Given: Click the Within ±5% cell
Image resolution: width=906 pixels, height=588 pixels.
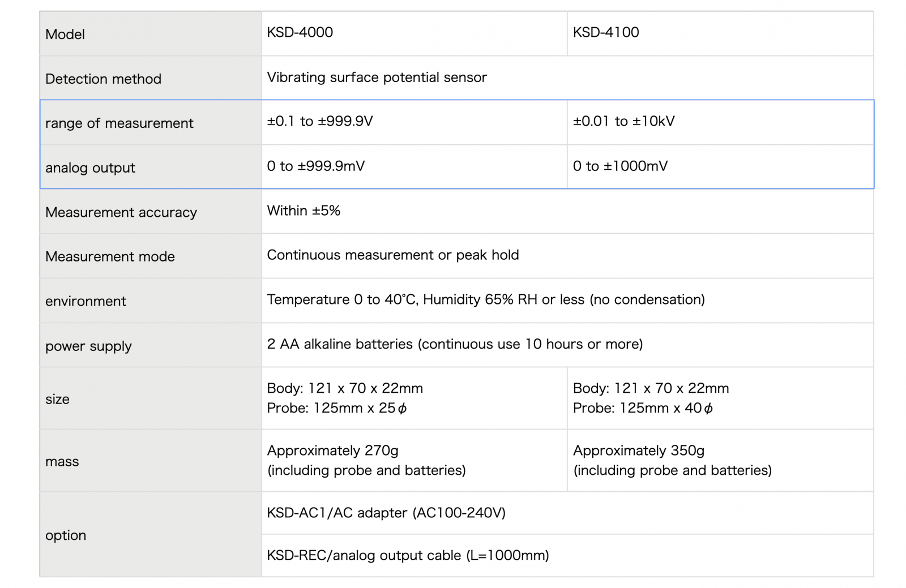Looking at the screenshot, I should click(567, 212).
